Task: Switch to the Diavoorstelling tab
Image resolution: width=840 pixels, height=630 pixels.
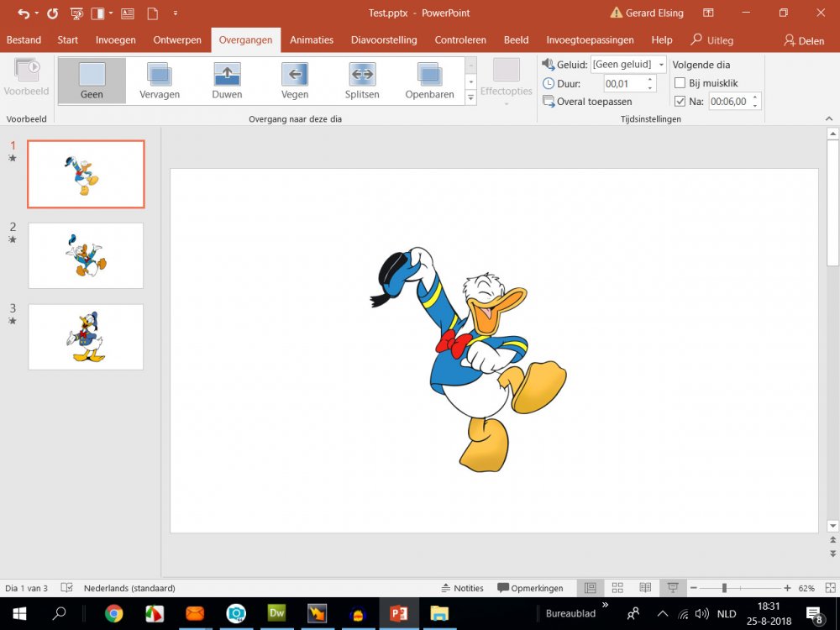Action: tap(384, 40)
